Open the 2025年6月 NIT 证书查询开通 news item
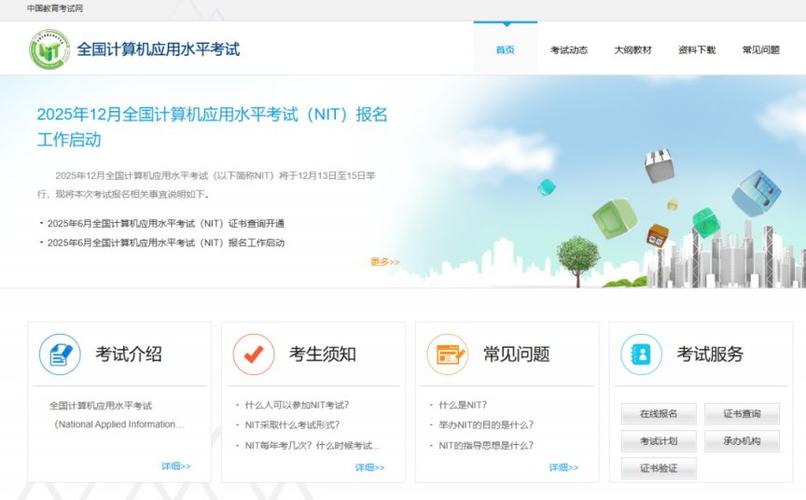The height and width of the screenshot is (500, 806). click(x=166, y=224)
